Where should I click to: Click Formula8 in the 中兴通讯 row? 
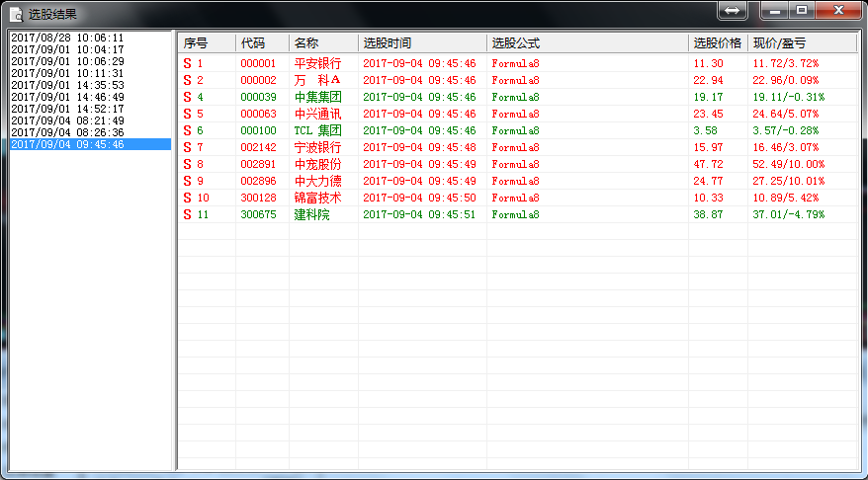coord(515,114)
